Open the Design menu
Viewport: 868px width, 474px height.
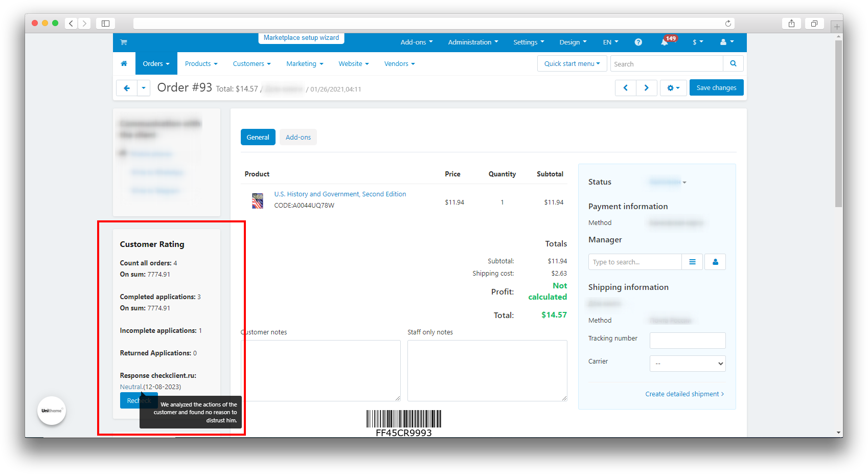tap(573, 42)
